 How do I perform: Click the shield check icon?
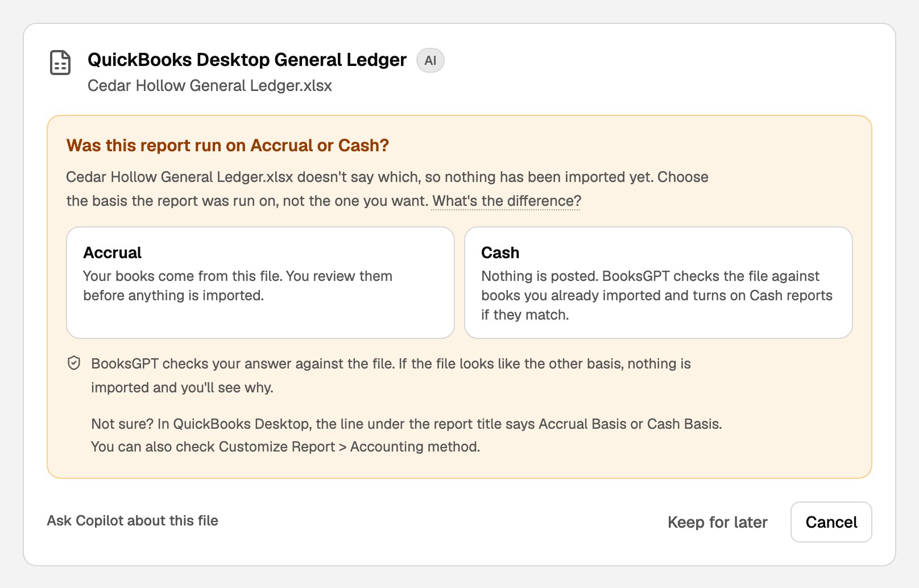(x=74, y=363)
